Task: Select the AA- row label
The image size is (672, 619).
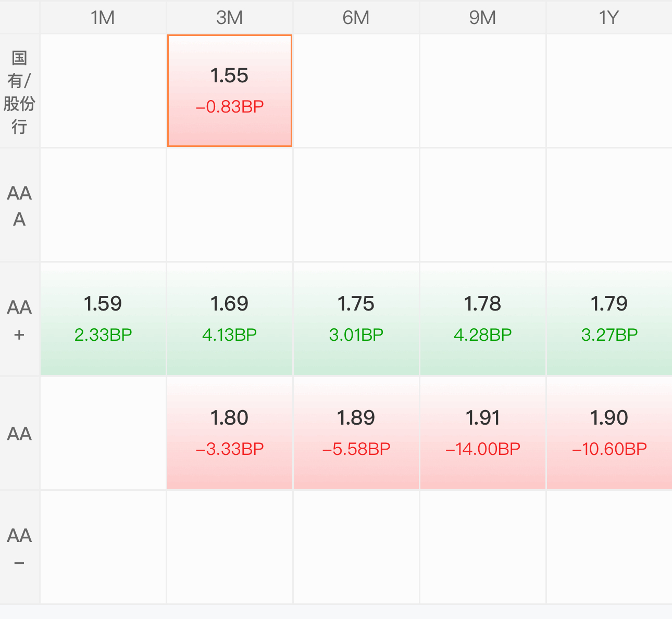Action: tap(20, 548)
